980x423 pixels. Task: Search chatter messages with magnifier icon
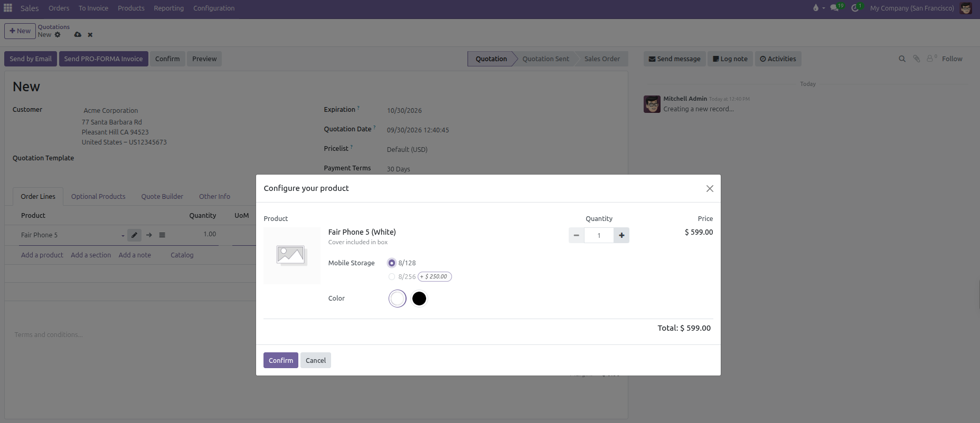pyautogui.click(x=902, y=59)
